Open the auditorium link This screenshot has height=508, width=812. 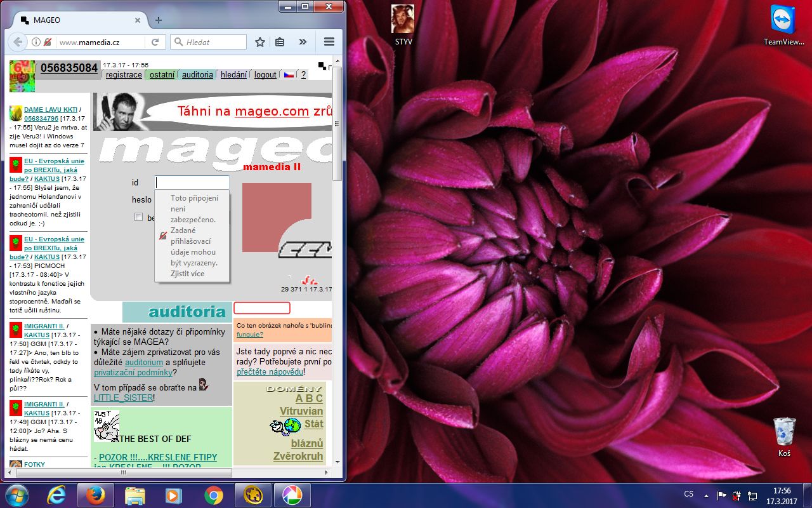144,362
